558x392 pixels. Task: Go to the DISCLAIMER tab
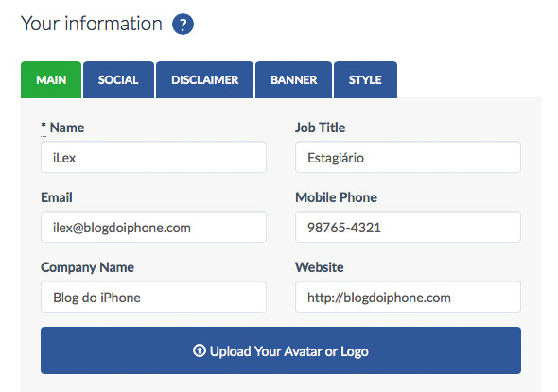(x=204, y=79)
